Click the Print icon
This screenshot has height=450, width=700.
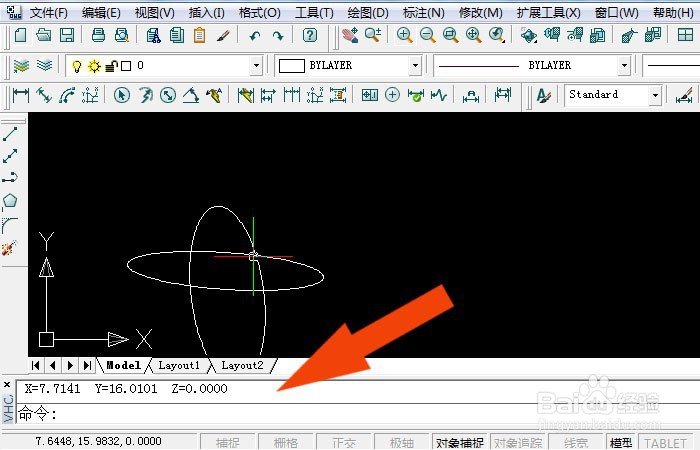tap(98, 35)
